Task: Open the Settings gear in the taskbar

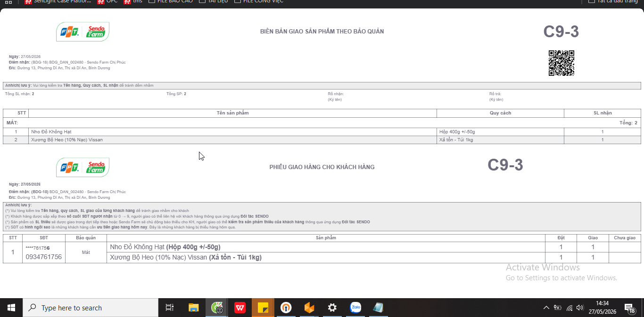Action: click(332, 308)
